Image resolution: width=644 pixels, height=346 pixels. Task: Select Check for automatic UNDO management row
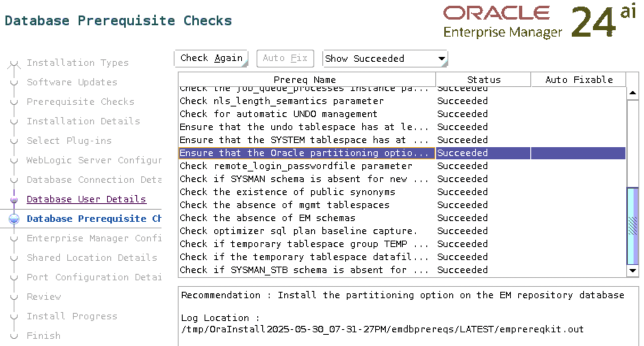[x=278, y=114]
